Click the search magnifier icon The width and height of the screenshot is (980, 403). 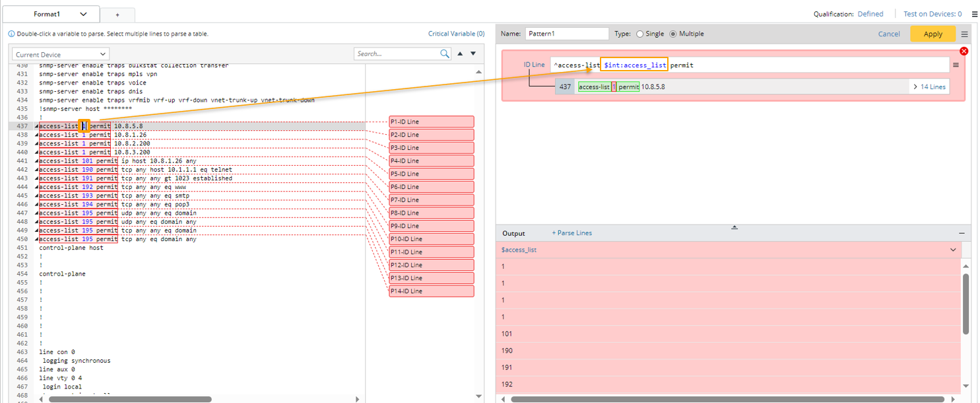click(x=445, y=54)
